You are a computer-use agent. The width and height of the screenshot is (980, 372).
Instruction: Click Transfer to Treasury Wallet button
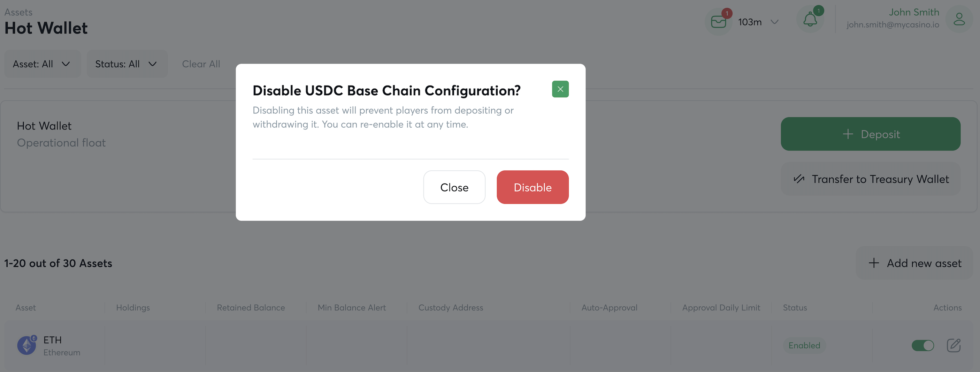pos(871,179)
